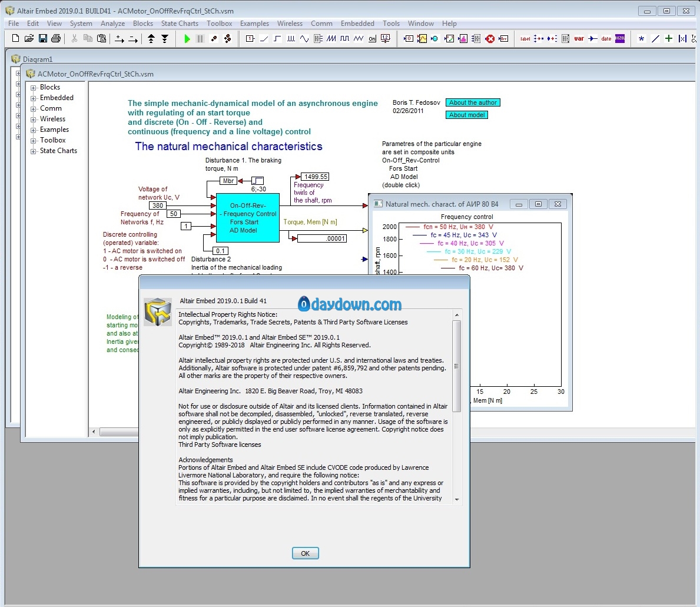Image resolution: width=700 pixels, height=607 pixels.
Task: Maximize the Natural mech. charact. plot window
Action: tap(538, 204)
